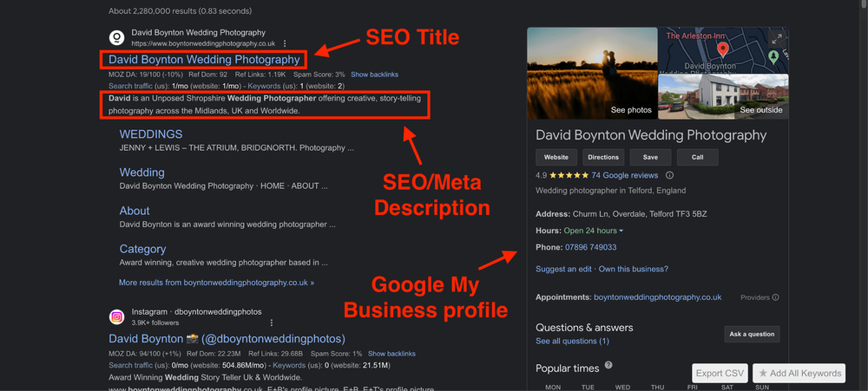Click '3.9K+ followers' text
868x391 pixels.
click(155, 323)
